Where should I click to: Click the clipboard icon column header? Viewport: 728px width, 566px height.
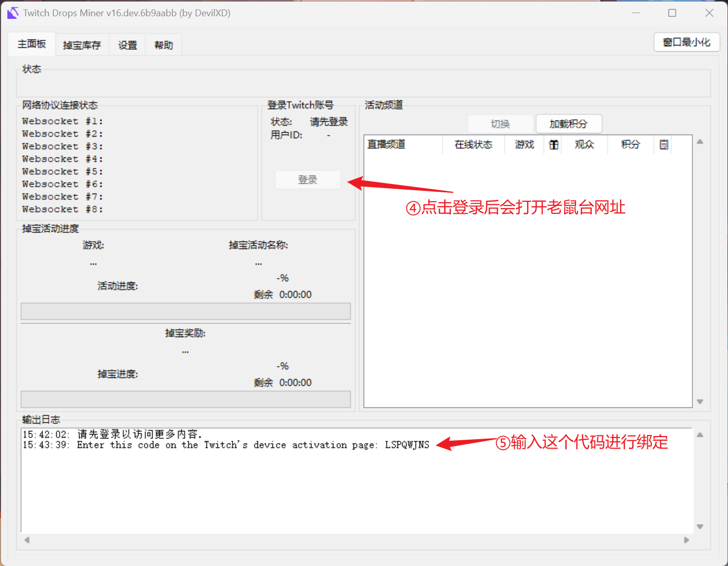[x=664, y=145]
